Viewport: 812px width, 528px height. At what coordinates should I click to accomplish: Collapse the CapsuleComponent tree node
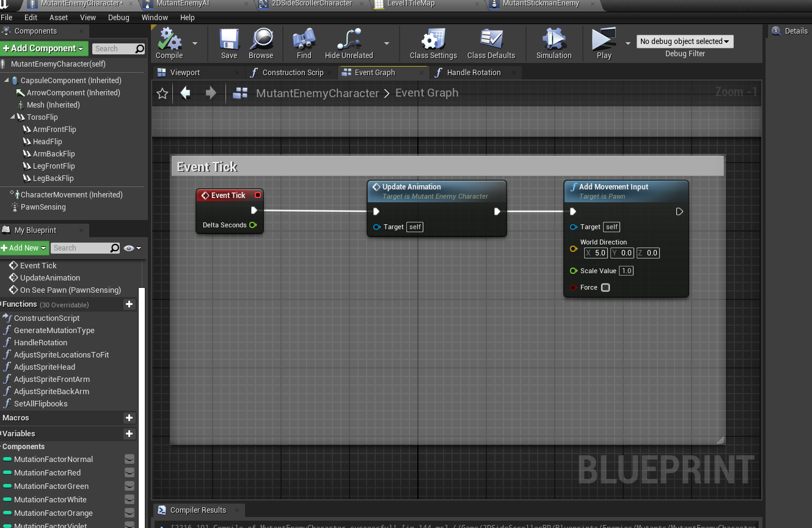tap(6, 81)
